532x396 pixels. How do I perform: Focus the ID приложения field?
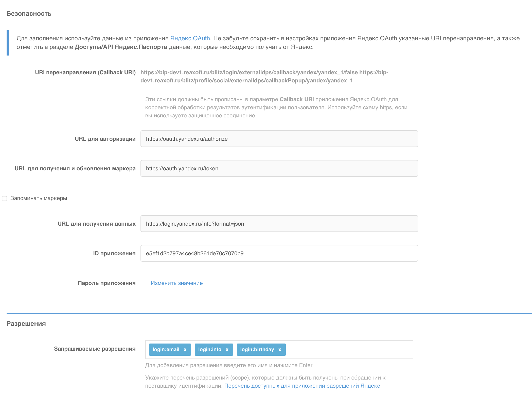[x=279, y=253]
